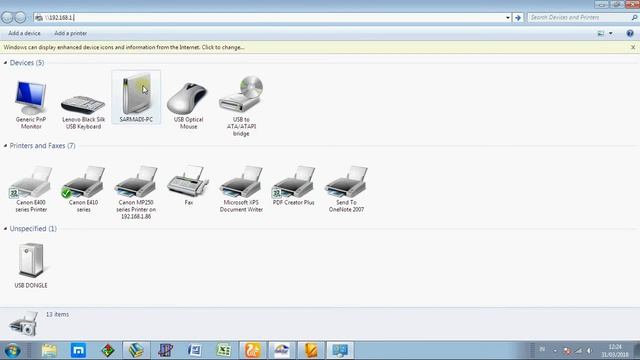Open the Windows Start orb
Viewport: 640px width, 360px height.
click(12, 350)
